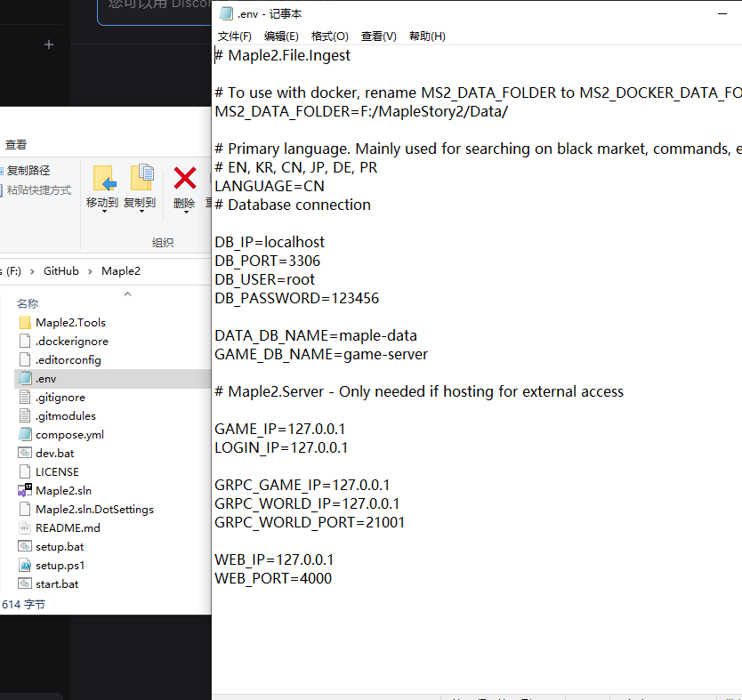
Task: Click the Maple2.Tools folder icon
Action: [x=25, y=323]
